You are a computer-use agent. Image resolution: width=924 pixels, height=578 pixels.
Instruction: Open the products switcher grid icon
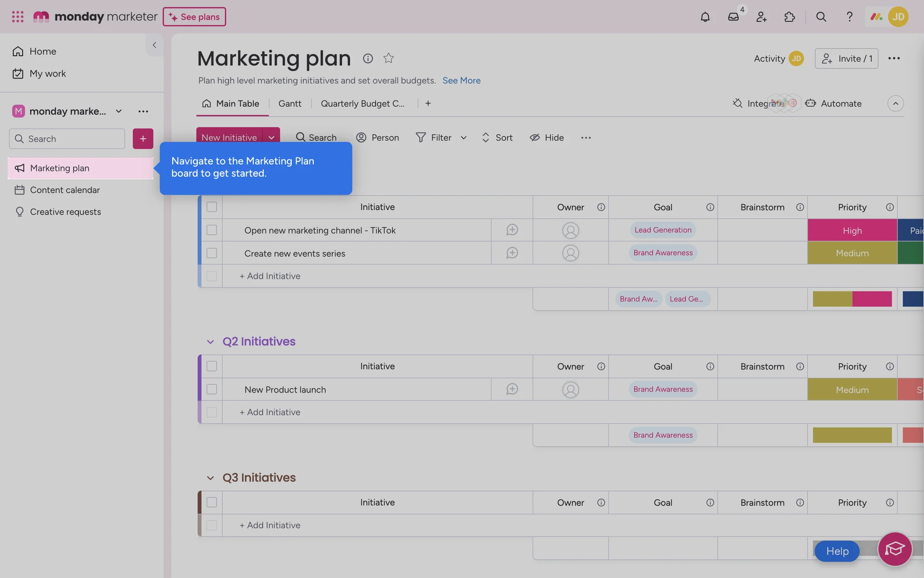click(18, 17)
